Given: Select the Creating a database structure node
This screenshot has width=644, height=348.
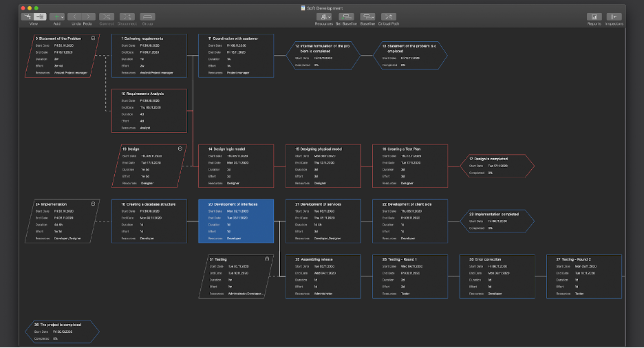Looking at the screenshot, I should pyautogui.click(x=149, y=221).
